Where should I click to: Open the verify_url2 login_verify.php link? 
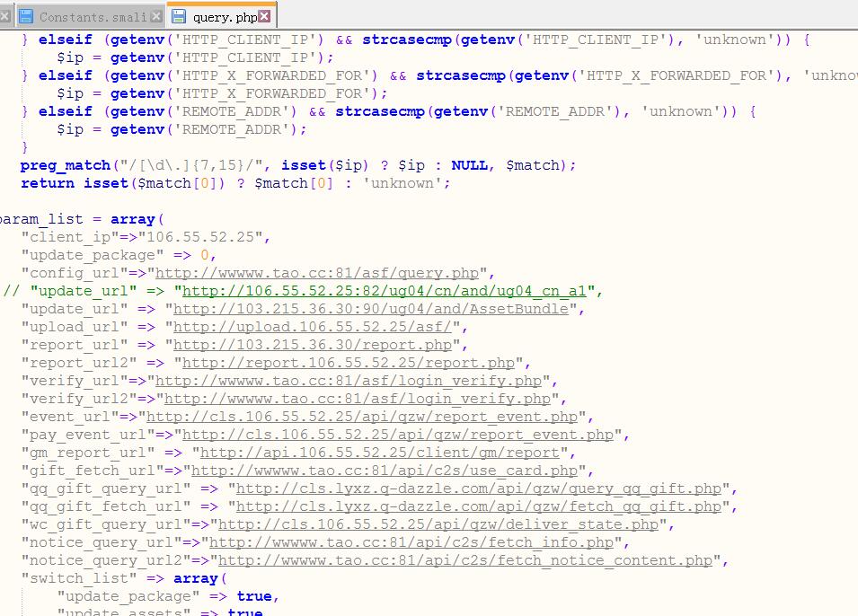click(357, 399)
